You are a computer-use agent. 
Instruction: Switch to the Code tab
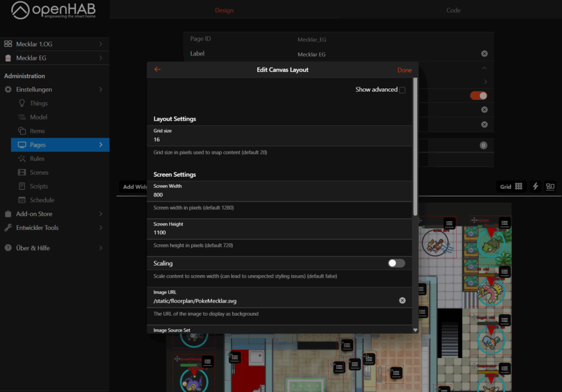tap(453, 10)
